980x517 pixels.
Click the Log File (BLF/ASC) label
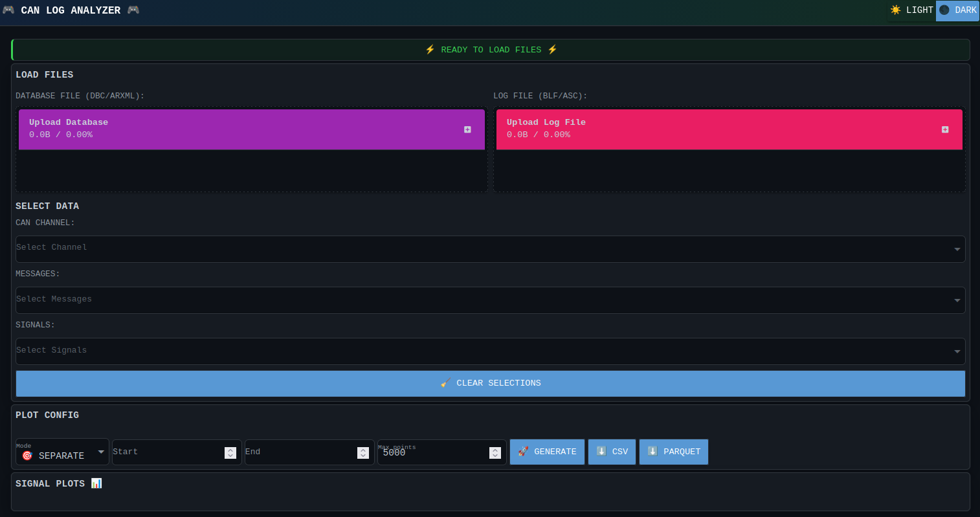(540, 96)
